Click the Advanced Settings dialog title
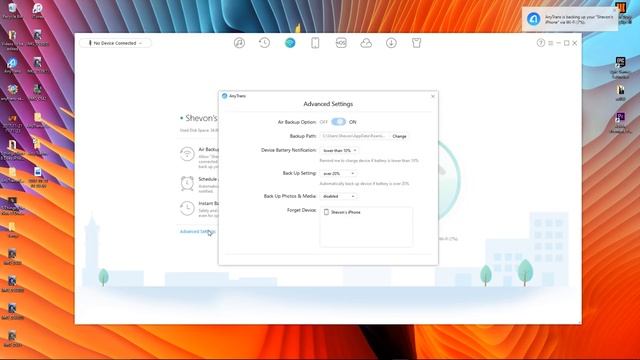 (x=328, y=104)
